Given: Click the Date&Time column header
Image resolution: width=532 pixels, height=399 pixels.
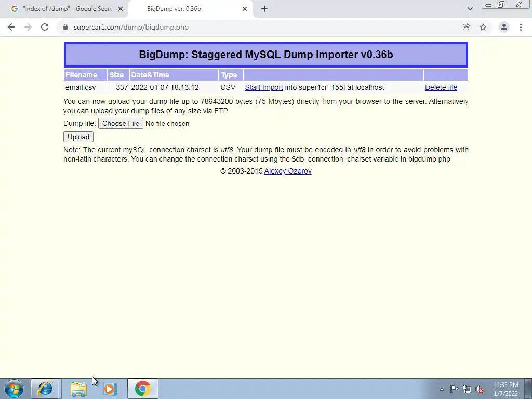Looking at the screenshot, I should coord(175,75).
